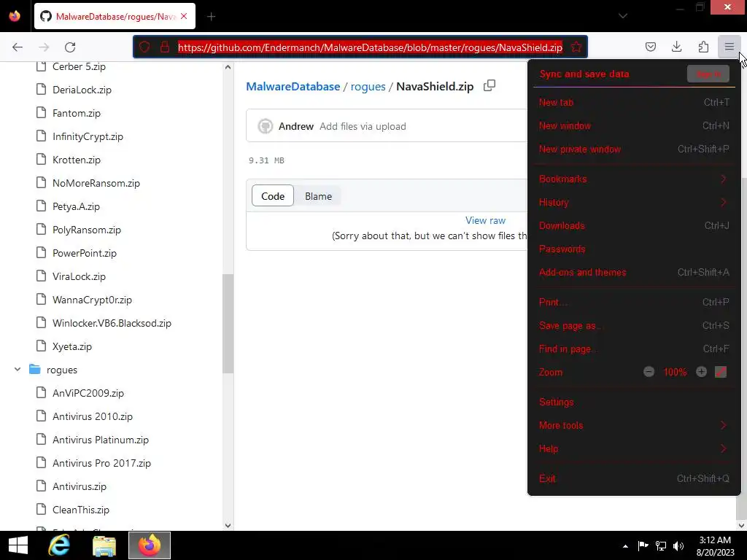Click the Andrew author link
This screenshot has width=747, height=560.
tap(296, 126)
